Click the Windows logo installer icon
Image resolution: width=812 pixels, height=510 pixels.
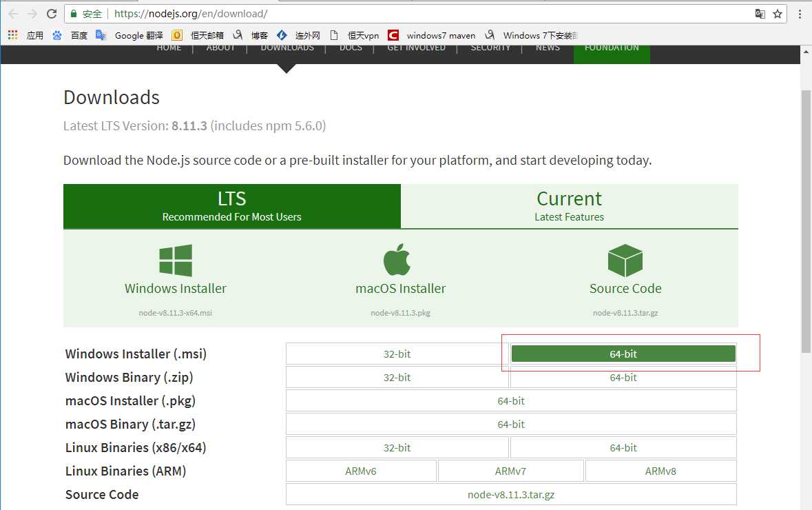176,261
